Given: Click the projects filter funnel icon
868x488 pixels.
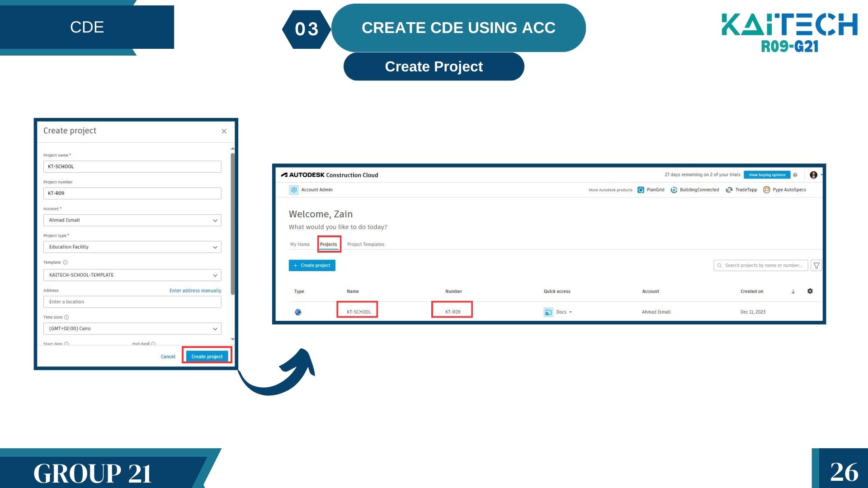Looking at the screenshot, I should click(816, 266).
